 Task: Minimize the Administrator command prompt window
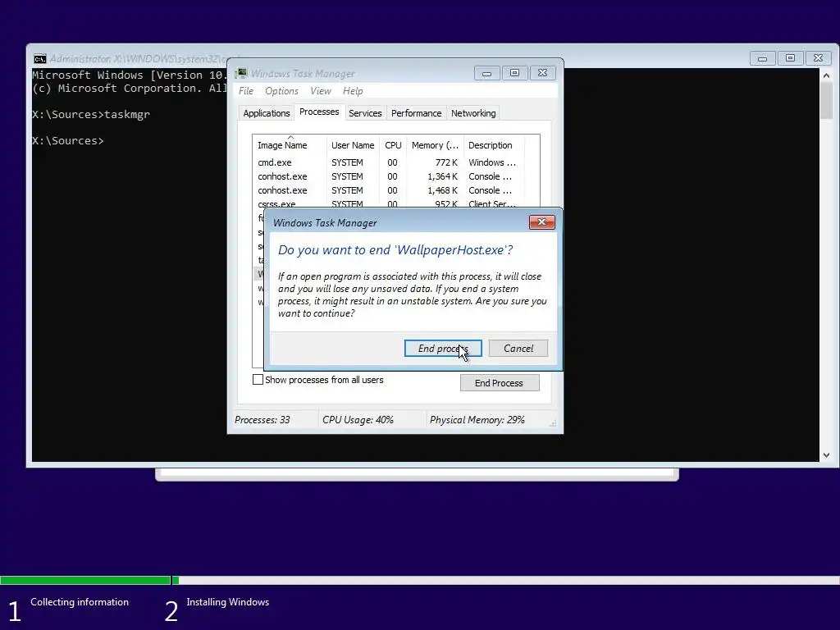pyautogui.click(x=762, y=58)
